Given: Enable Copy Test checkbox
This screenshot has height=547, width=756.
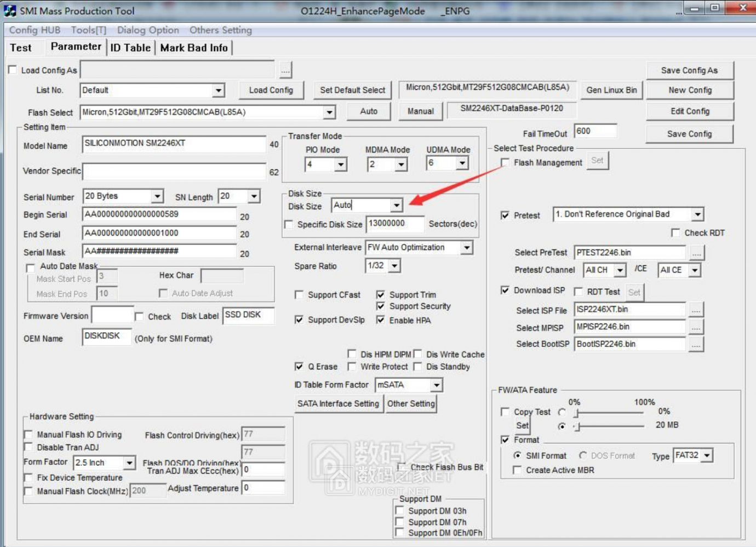Looking at the screenshot, I should (x=505, y=412).
